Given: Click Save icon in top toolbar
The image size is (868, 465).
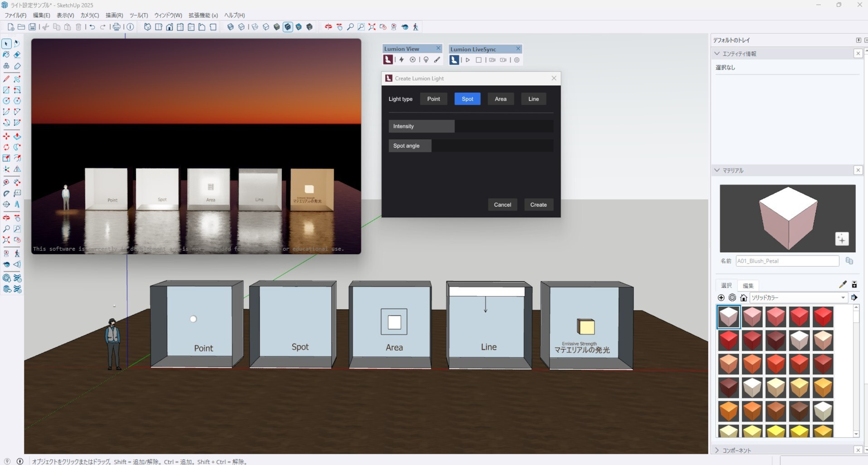Looking at the screenshot, I should [x=32, y=27].
